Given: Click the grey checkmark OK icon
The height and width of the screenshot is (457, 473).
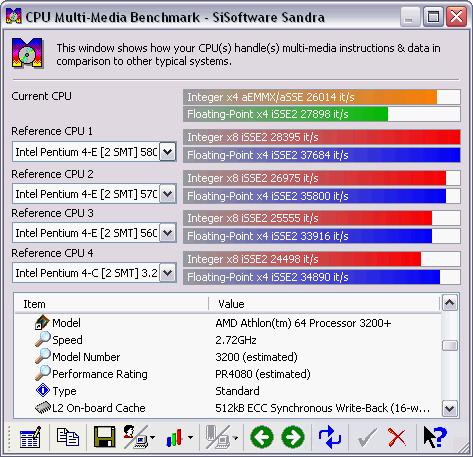Looking at the screenshot, I should [367, 438].
